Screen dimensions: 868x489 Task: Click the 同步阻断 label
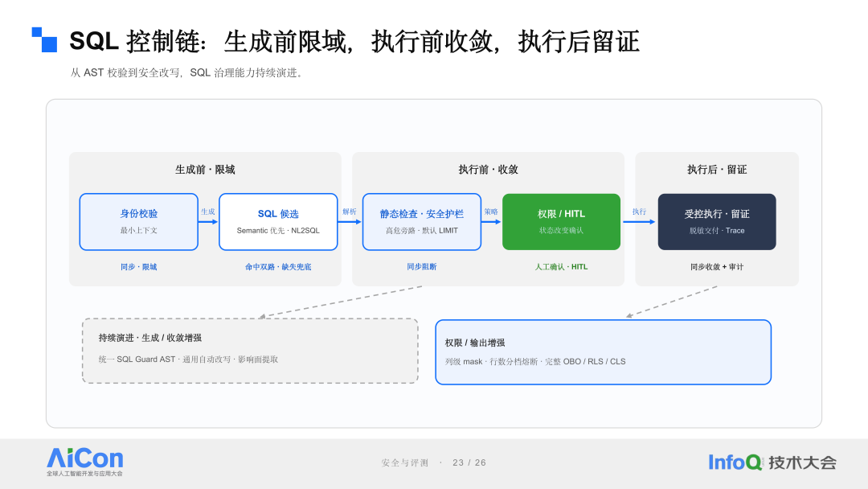(422, 267)
